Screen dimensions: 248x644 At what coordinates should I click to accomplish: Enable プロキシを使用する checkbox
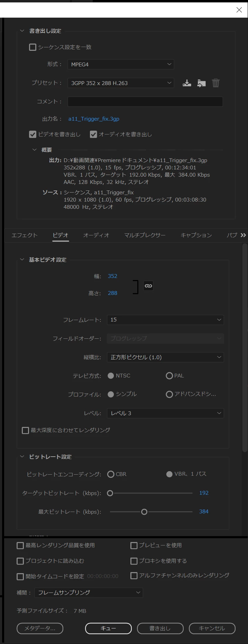click(134, 561)
